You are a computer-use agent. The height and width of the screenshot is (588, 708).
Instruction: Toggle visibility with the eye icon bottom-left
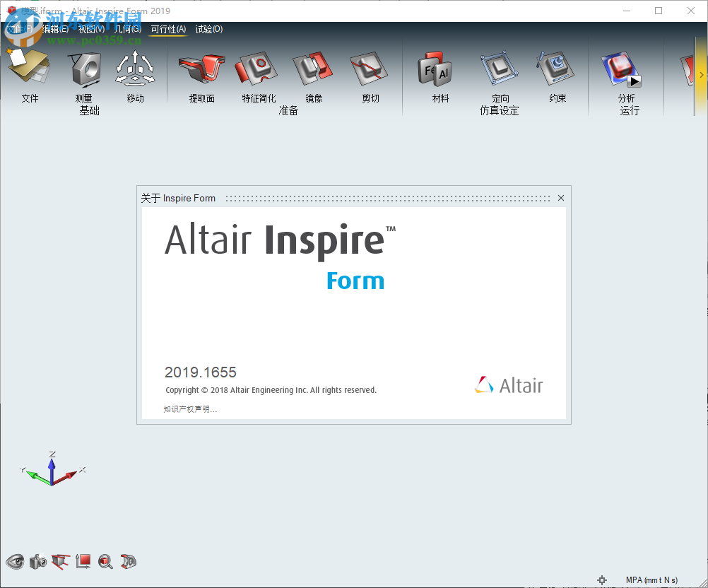[x=15, y=562]
